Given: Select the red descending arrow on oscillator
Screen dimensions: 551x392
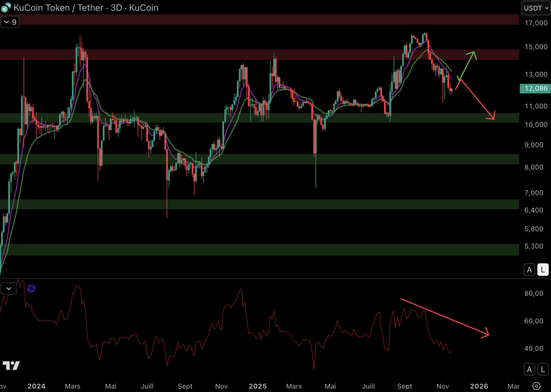Looking at the screenshot, I should click(x=445, y=317).
